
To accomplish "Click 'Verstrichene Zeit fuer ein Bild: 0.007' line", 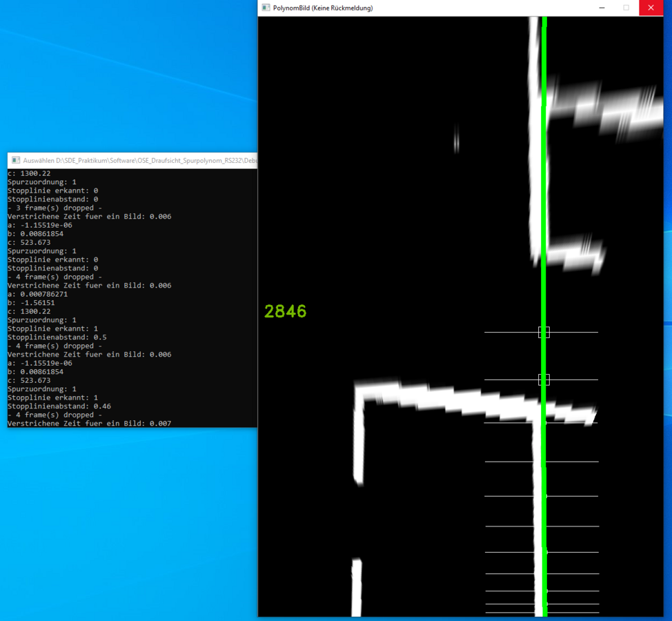I will 89,423.
